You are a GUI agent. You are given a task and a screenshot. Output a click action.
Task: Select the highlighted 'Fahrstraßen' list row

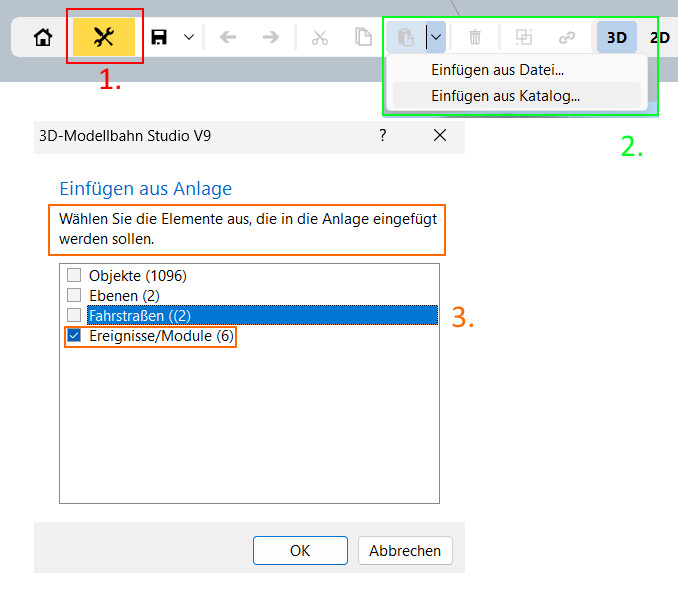pyautogui.click(x=262, y=315)
